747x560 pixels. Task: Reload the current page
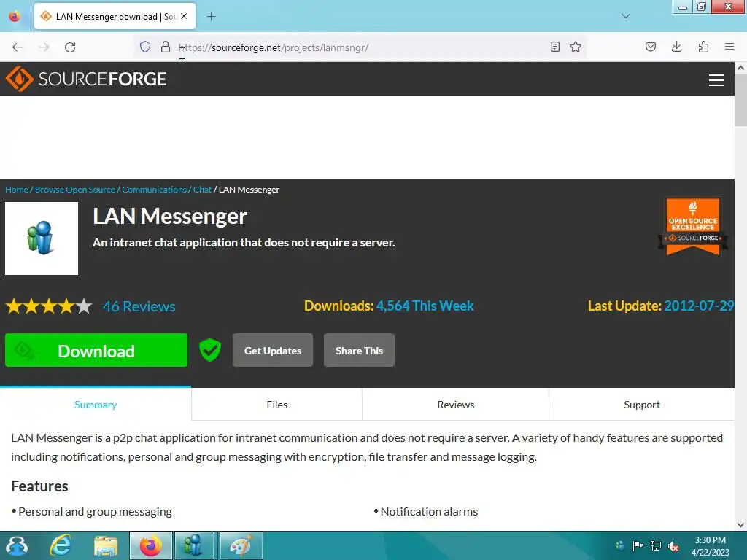pos(70,47)
